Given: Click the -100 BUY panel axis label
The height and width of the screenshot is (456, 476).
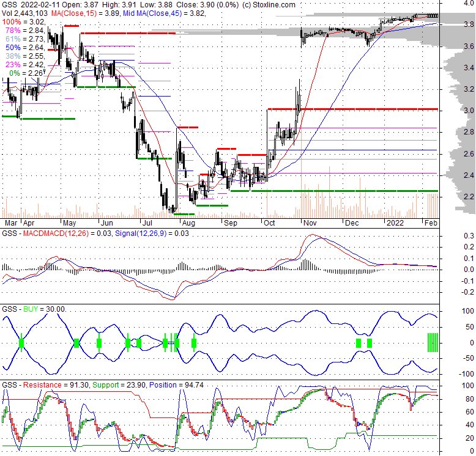Looking at the screenshot, I should [x=466, y=374].
